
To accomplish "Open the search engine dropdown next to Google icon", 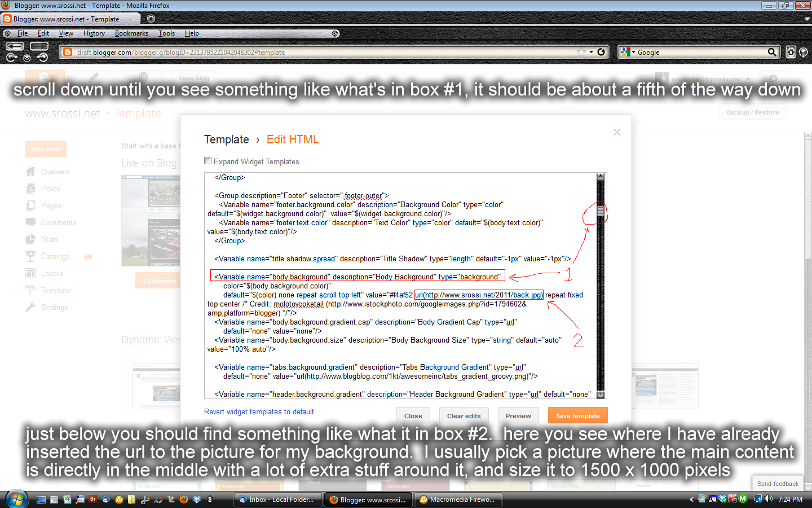I will pyautogui.click(x=633, y=52).
